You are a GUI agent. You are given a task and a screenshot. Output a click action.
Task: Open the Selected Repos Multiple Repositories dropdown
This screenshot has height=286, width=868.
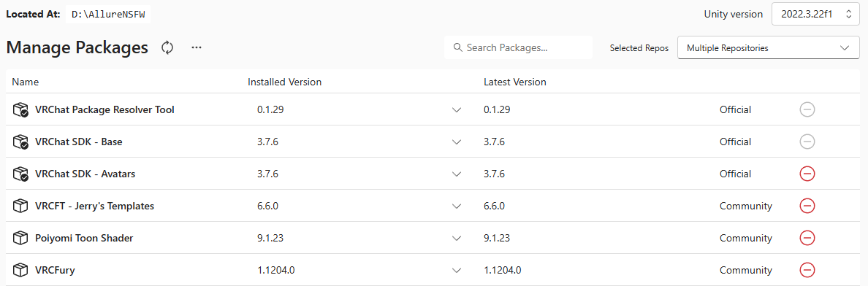[769, 47]
